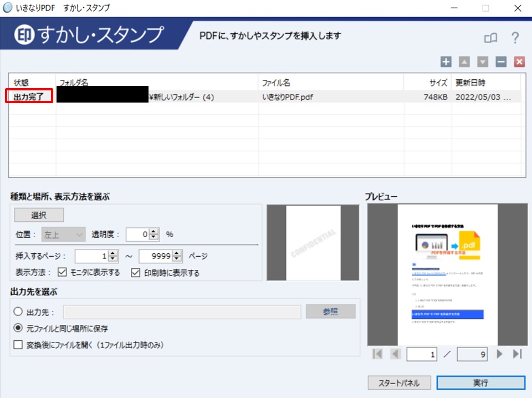The width and height of the screenshot is (532, 398).
Task: Increase start page with up arrow
Action: click(113, 253)
